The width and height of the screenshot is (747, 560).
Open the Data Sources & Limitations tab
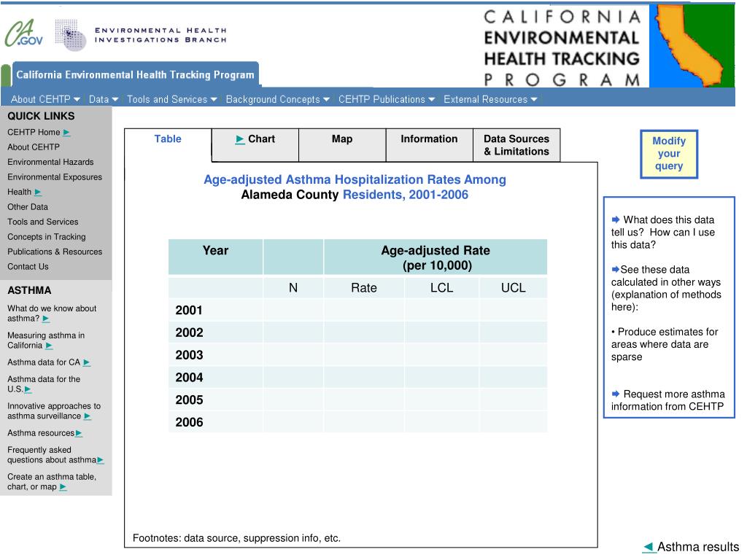coord(516,145)
